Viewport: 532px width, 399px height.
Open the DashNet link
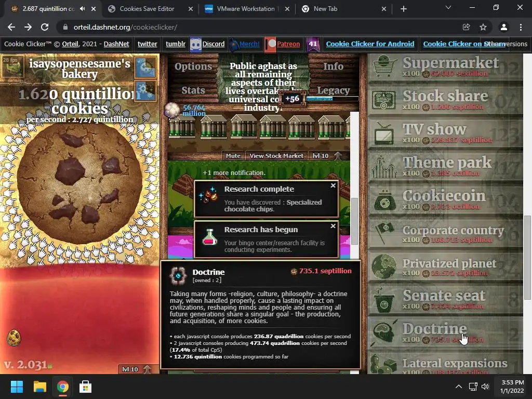116,44
